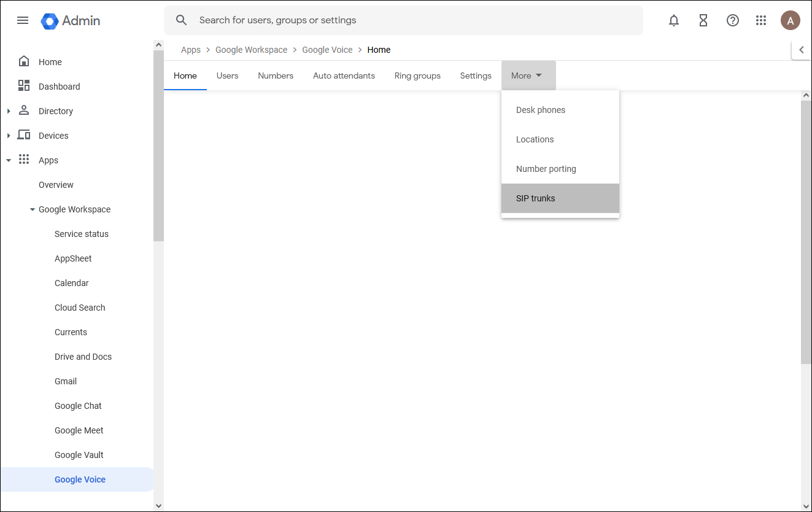Select the Home tab in Voice
Image resolution: width=812 pixels, height=512 pixels.
click(x=185, y=76)
